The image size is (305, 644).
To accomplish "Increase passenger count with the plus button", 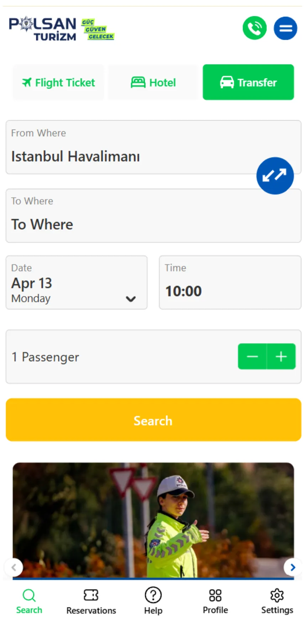I will pos(281,356).
